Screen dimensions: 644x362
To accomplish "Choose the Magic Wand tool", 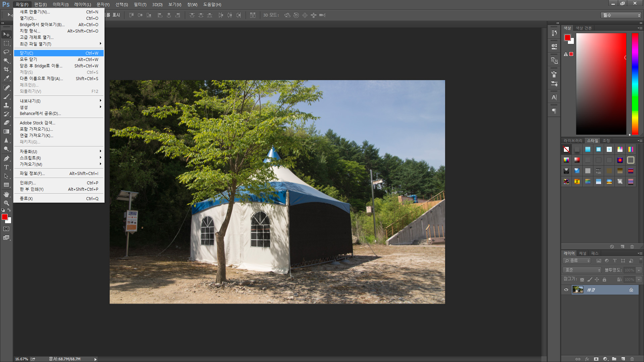I will click(6, 61).
